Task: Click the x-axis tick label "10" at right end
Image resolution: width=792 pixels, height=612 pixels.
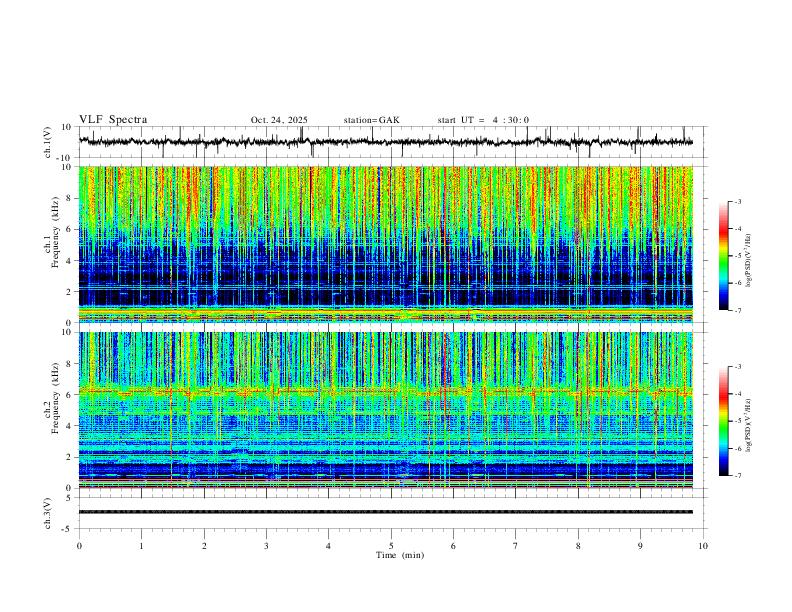Action: click(703, 546)
